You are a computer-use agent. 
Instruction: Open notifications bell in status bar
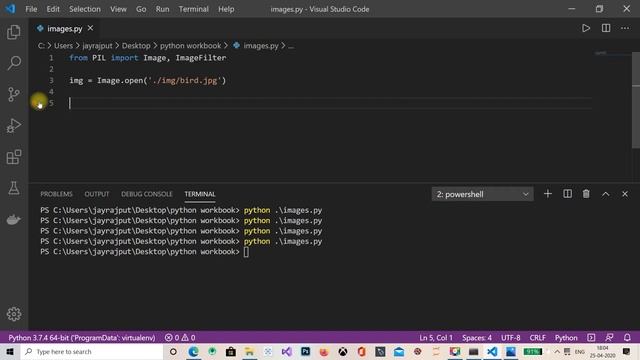point(627,338)
